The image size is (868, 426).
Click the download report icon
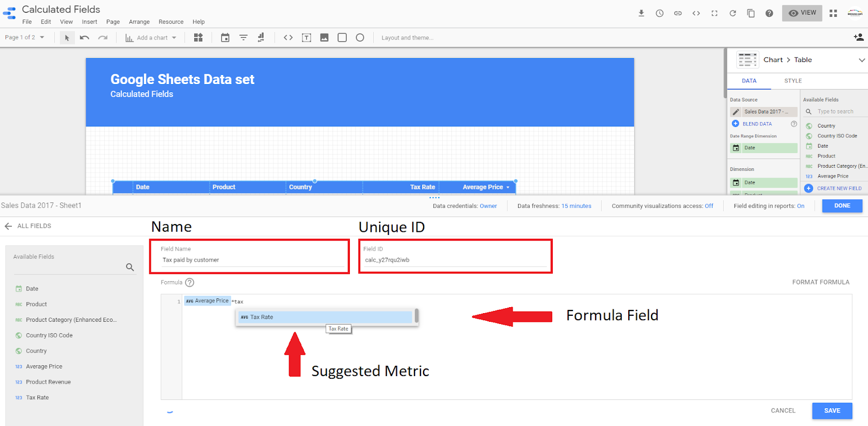641,13
